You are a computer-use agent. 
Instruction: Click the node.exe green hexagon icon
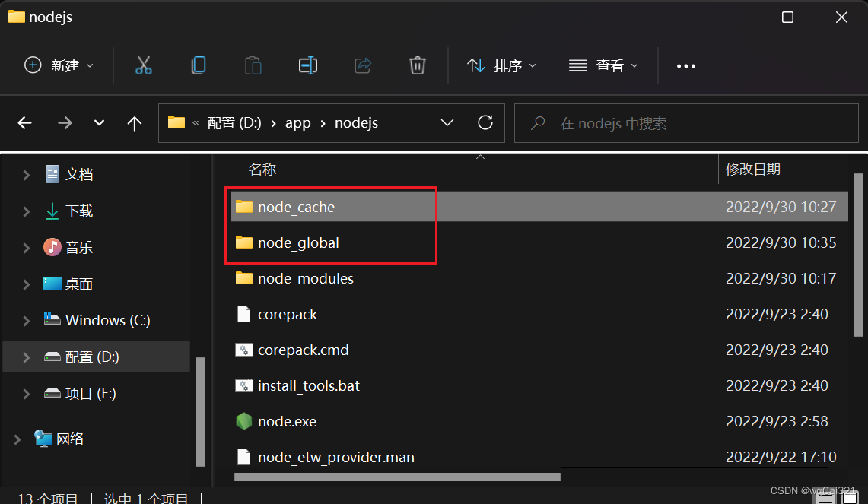243,422
